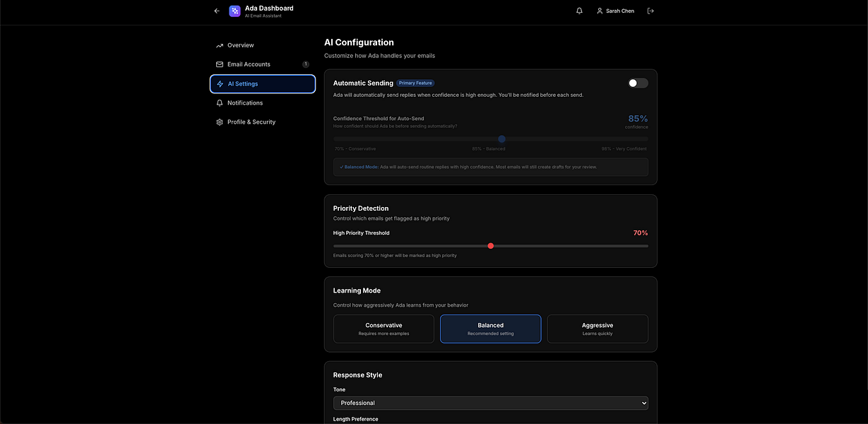Click the sidebar Notifications bell icon

220,103
